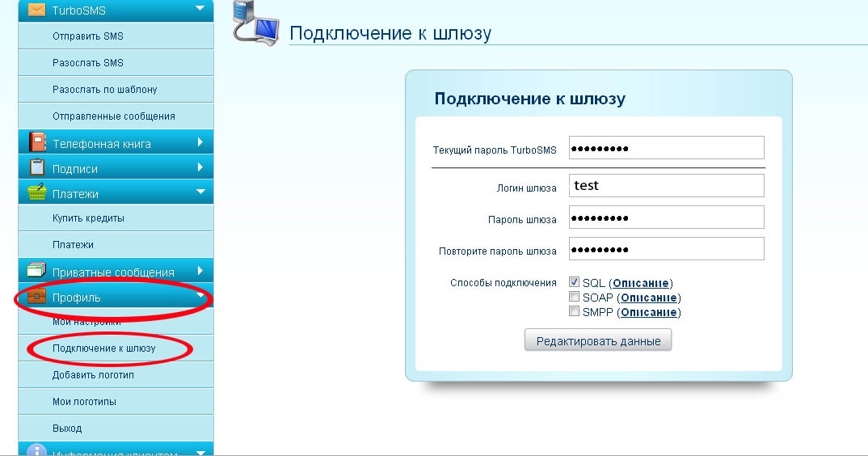Open Отправить SMS menu item

click(x=87, y=36)
